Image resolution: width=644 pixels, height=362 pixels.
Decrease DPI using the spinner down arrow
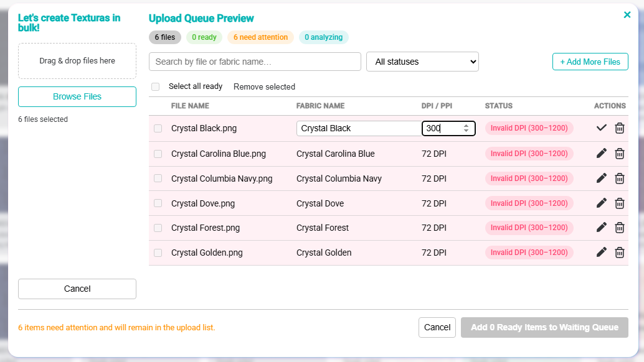coord(466,131)
